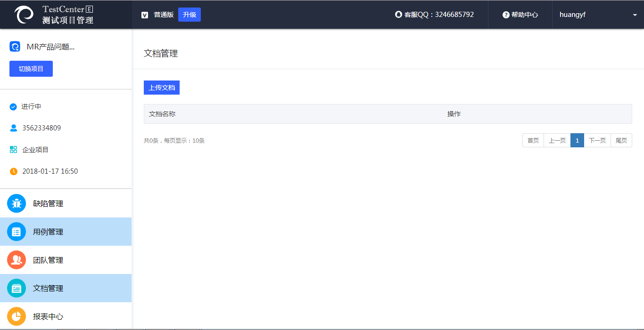This screenshot has width=644, height=330.
Task: Select page 1 in pagination
Action: [577, 140]
